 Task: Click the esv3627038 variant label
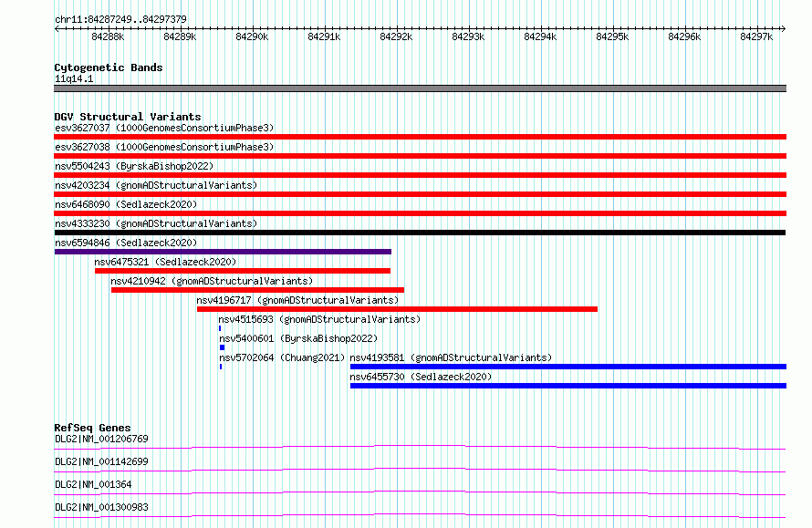click(x=164, y=147)
